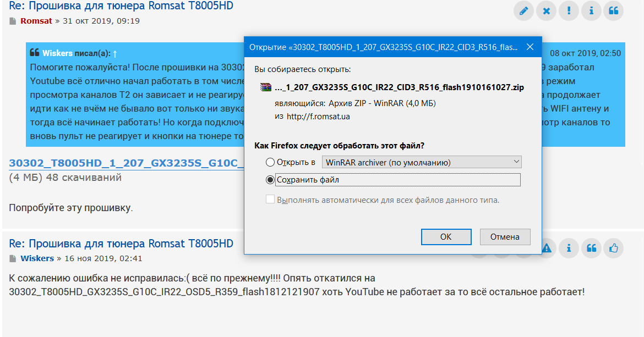Open the Romsat author profile link
The image size is (644, 337).
[36, 21]
